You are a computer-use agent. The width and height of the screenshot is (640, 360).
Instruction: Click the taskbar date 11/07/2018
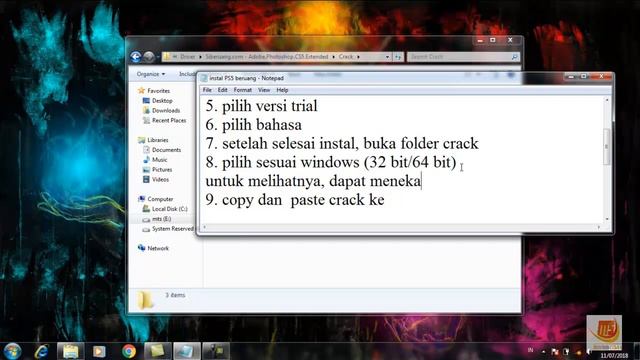click(613, 356)
